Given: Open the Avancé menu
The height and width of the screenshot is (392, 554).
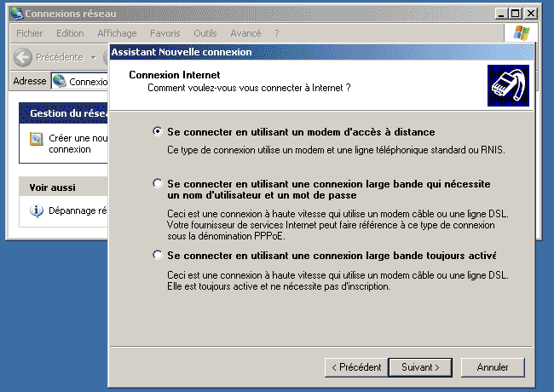Looking at the screenshot, I should point(245,33).
